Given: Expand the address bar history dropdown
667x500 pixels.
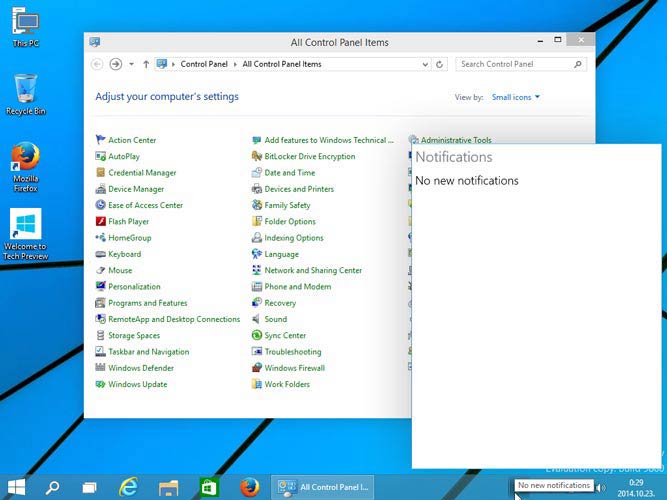Looking at the screenshot, I should tap(425, 64).
